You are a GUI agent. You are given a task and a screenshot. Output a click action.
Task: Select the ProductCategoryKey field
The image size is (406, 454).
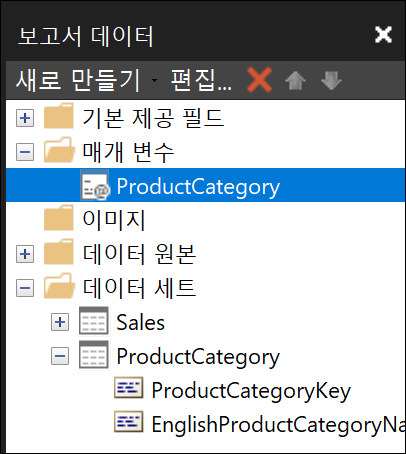(x=251, y=391)
